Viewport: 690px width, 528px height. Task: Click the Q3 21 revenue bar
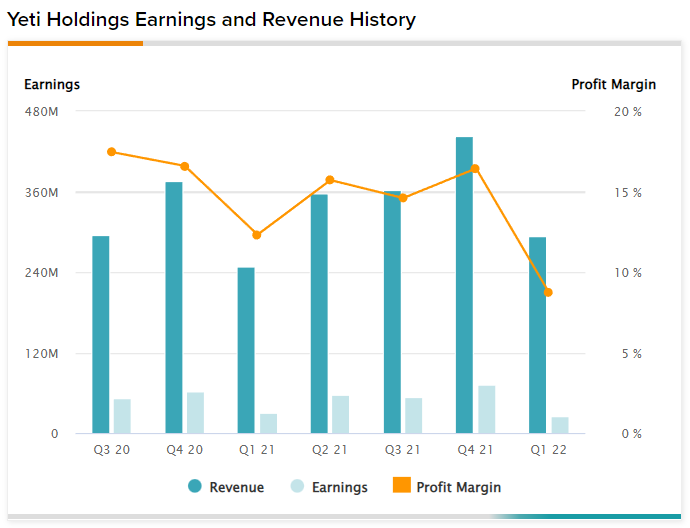point(392,312)
